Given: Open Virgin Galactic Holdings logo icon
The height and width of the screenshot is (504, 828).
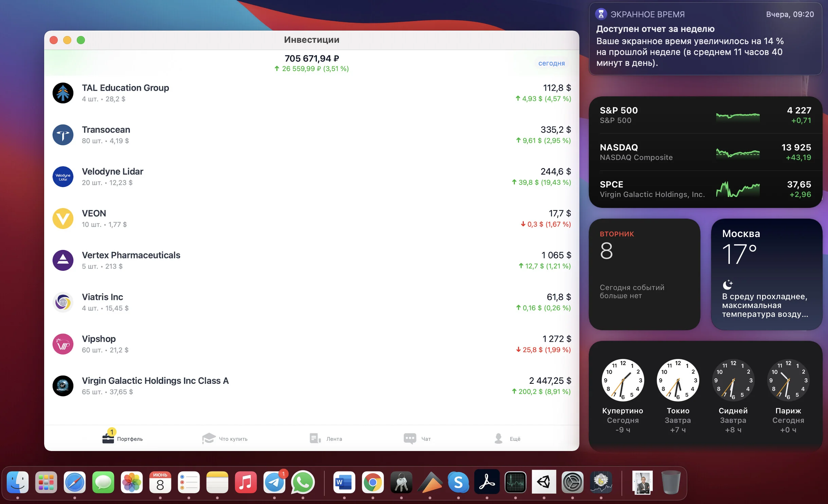Looking at the screenshot, I should coord(63,385).
